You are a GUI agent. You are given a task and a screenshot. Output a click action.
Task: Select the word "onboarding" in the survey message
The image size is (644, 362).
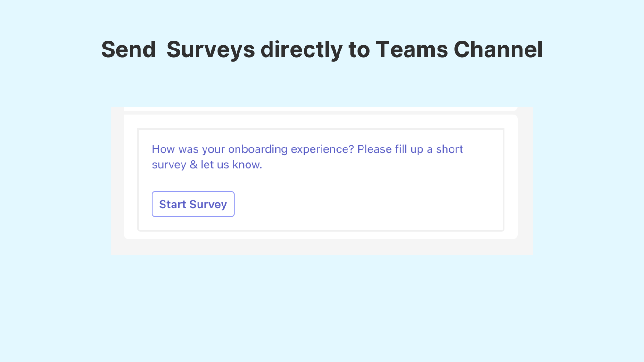click(x=257, y=149)
